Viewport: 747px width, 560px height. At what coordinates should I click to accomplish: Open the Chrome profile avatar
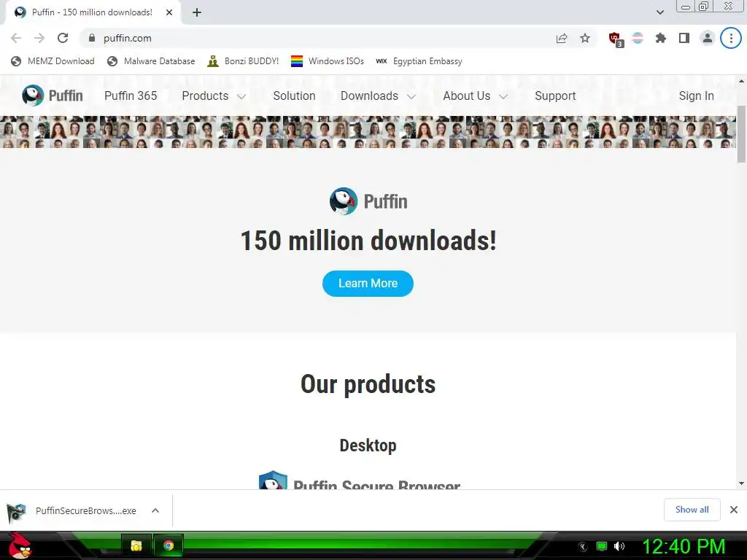[x=708, y=38]
